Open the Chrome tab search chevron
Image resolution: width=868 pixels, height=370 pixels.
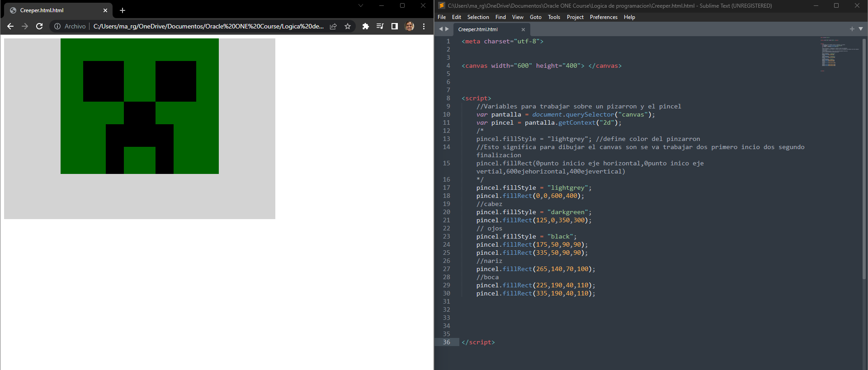coord(360,5)
